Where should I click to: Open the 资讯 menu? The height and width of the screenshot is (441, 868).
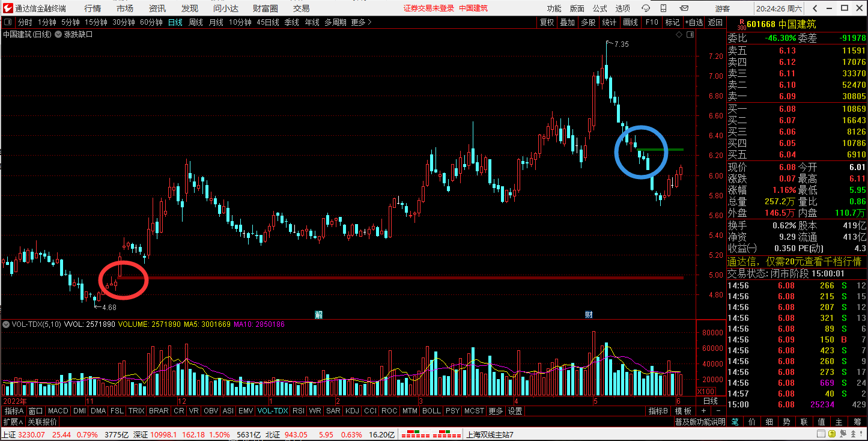(x=157, y=8)
